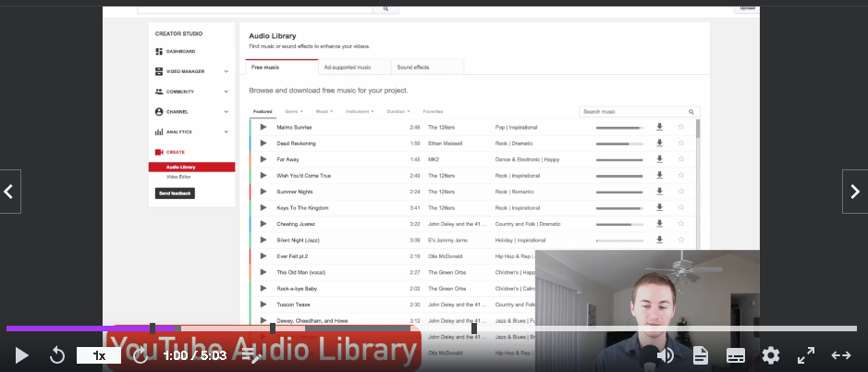Screen dimensions: 868x372
Task: Star the Silent Night (Jazz) track
Action: coord(681,240)
